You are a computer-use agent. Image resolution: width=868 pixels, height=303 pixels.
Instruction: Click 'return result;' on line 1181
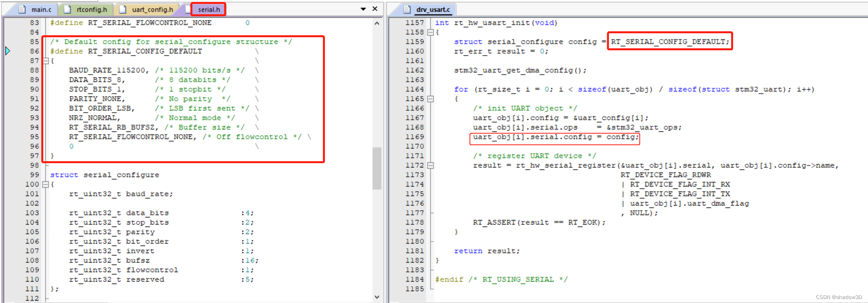click(487, 251)
